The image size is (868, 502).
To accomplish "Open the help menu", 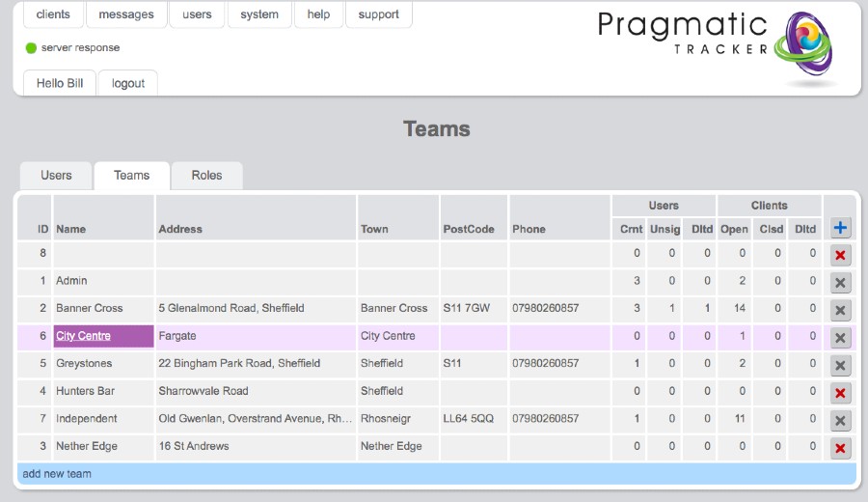I will (318, 14).
